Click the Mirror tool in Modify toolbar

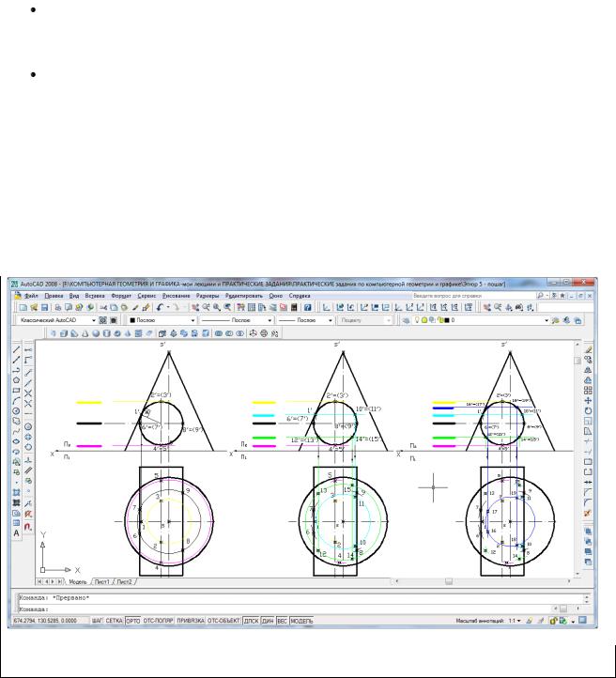(588, 370)
